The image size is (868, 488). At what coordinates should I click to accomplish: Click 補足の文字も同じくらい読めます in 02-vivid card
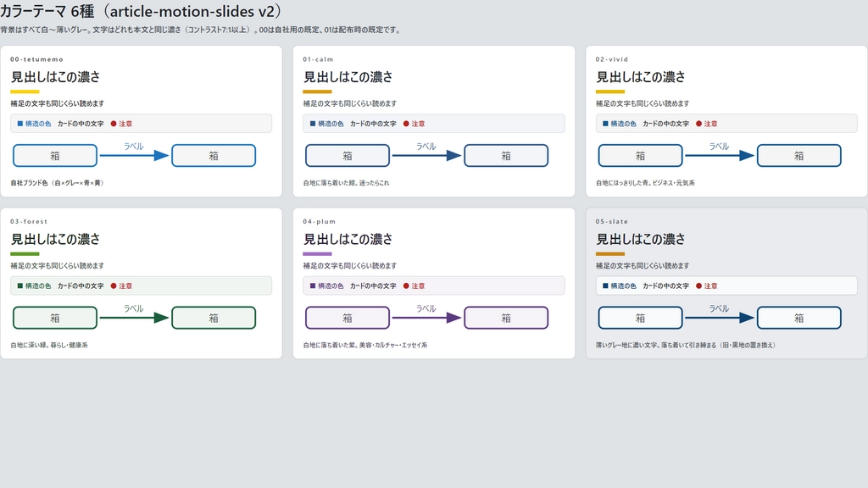tap(643, 103)
